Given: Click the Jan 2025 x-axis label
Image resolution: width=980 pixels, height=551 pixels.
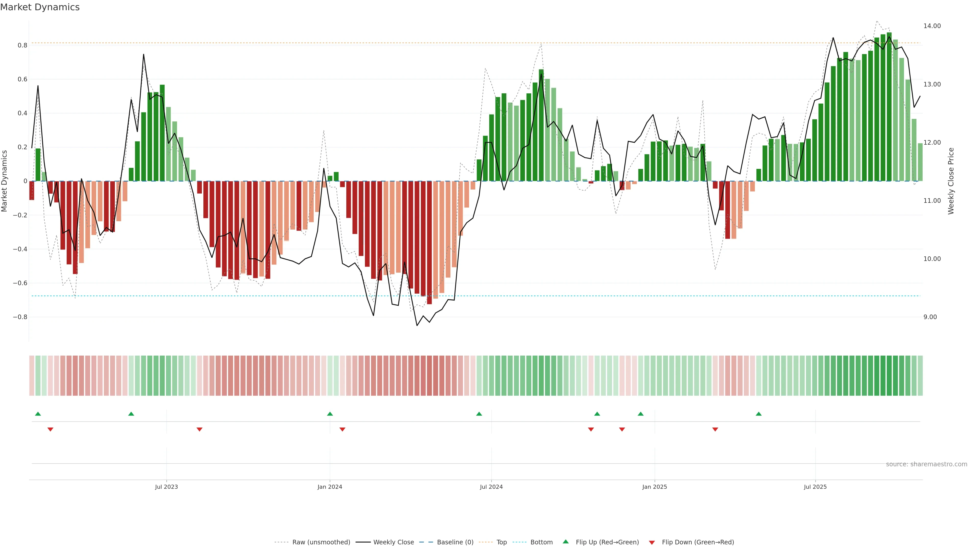Looking at the screenshot, I should pyautogui.click(x=654, y=487).
